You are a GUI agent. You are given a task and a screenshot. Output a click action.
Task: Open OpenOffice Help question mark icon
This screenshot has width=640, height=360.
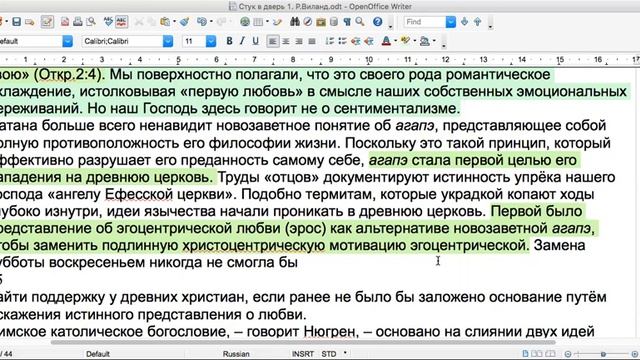(x=378, y=22)
